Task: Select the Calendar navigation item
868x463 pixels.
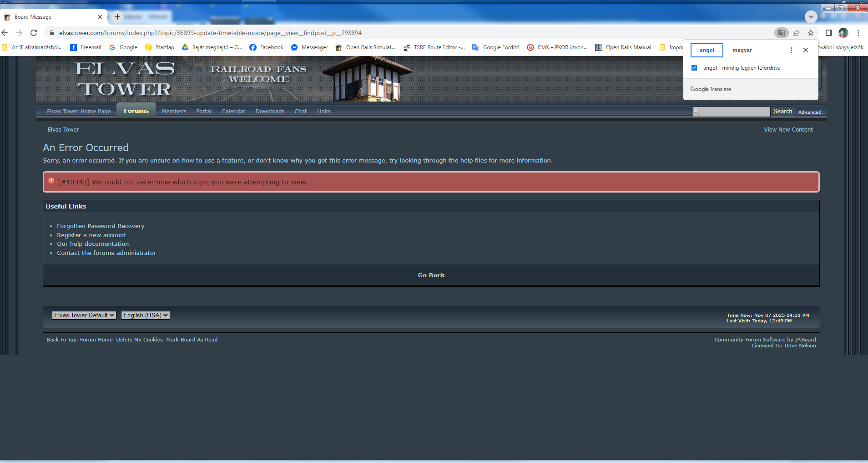Action: click(233, 112)
